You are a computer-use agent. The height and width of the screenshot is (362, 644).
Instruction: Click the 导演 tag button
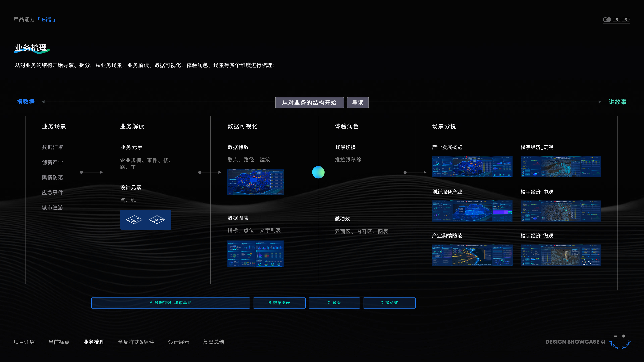click(x=358, y=102)
